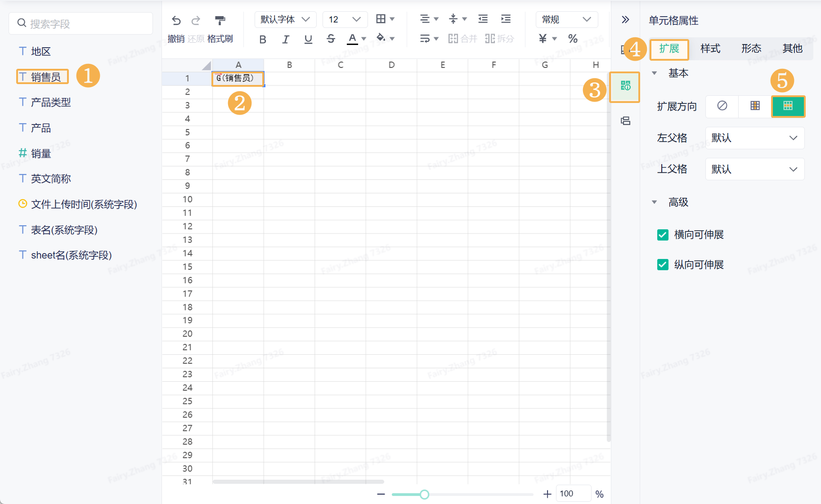Click the split cells (拆分) button

pos(499,39)
